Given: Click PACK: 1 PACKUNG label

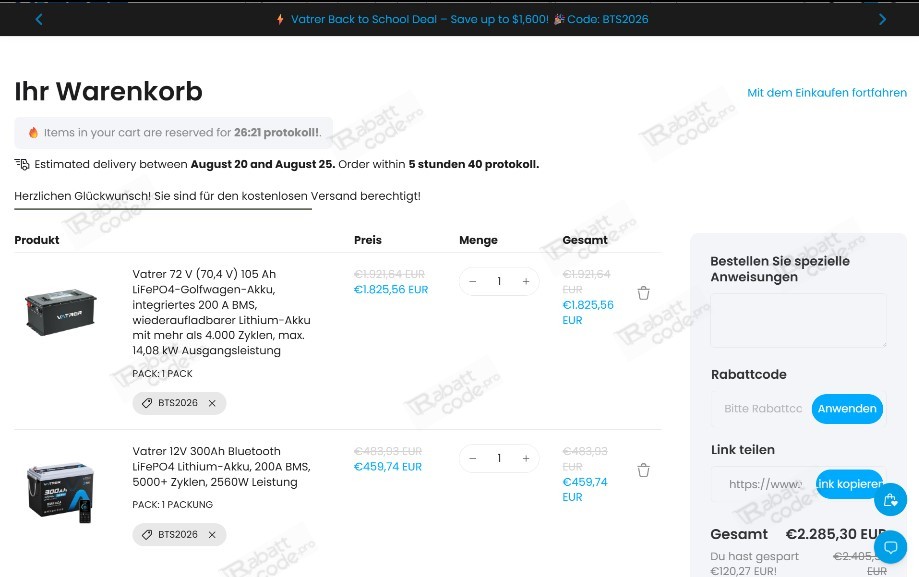Looking at the screenshot, I should 172,505.
